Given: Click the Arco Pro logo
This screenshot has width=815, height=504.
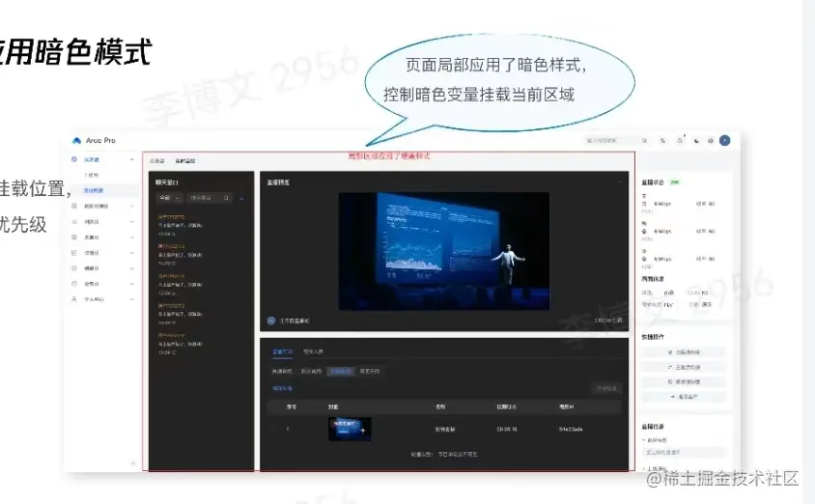Looking at the screenshot, I should (x=77, y=140).
